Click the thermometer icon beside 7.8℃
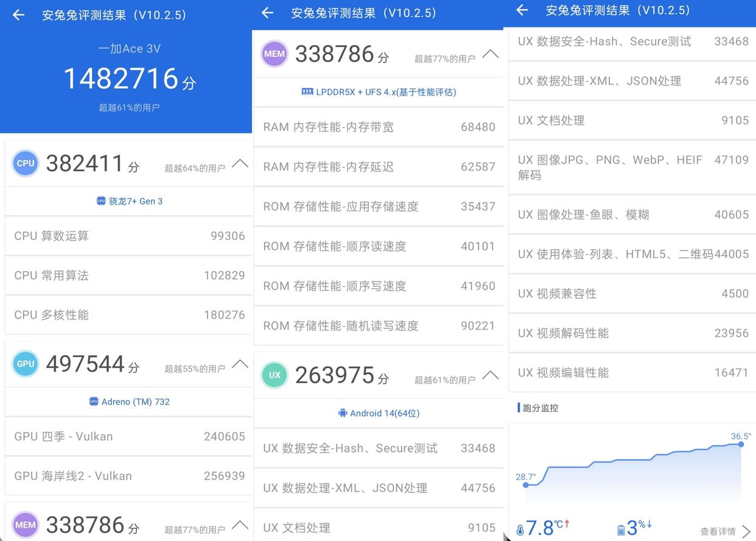This screenshot has width=756, height=541. (x=520, y=530)
